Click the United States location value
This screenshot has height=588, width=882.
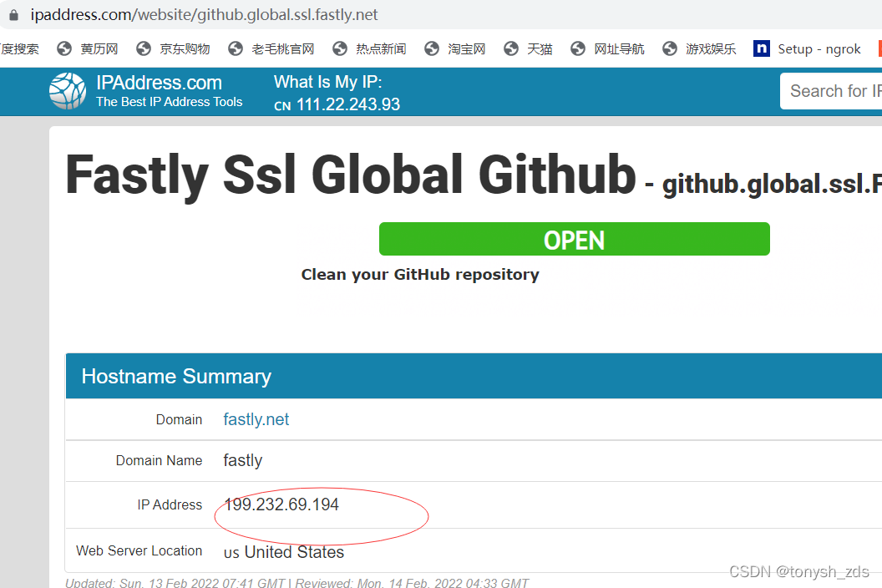[x=294, y=552]
